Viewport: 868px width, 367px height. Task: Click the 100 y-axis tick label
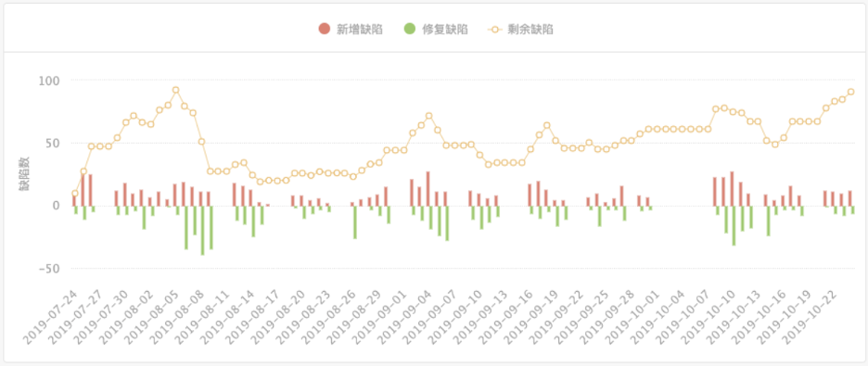point(48,81)
